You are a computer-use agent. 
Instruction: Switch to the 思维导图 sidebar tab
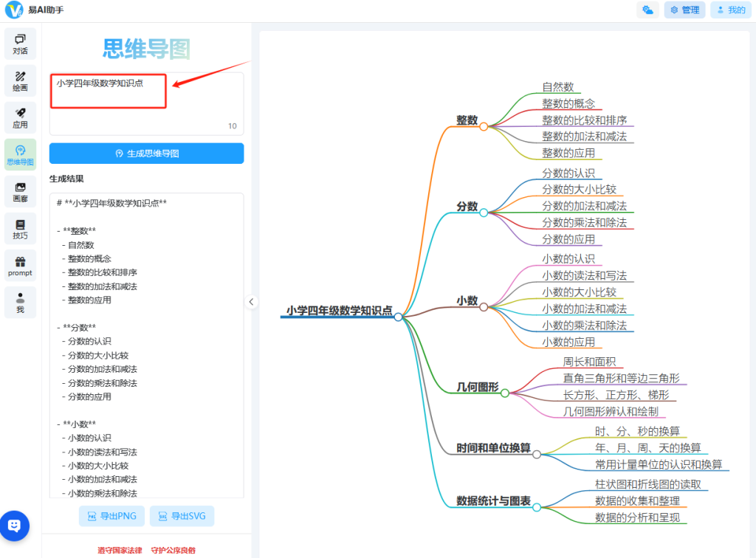tap(20, 154)
